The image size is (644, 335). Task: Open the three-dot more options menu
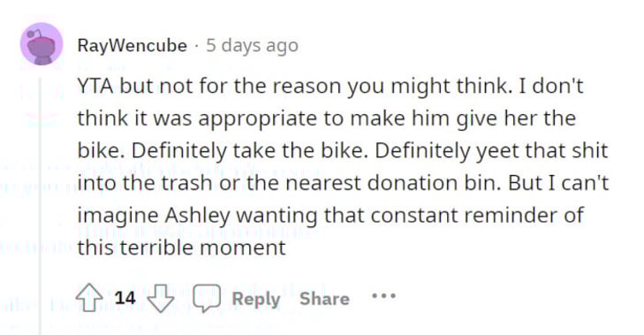383,295
